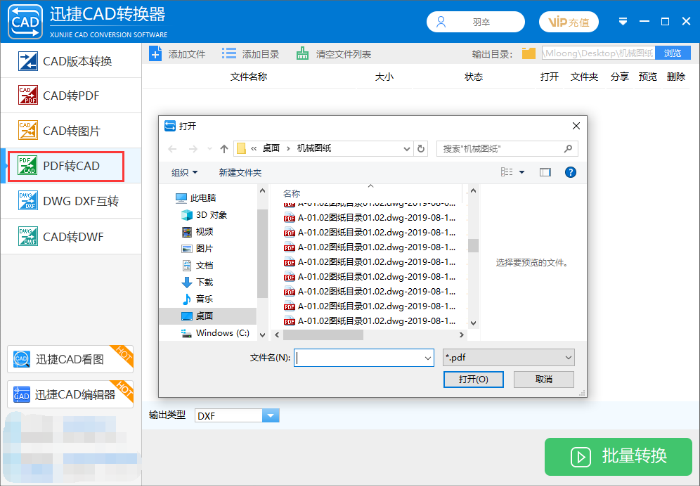Close the 打开 dialog
Screen dimensions: 700x486
point(576,126)
